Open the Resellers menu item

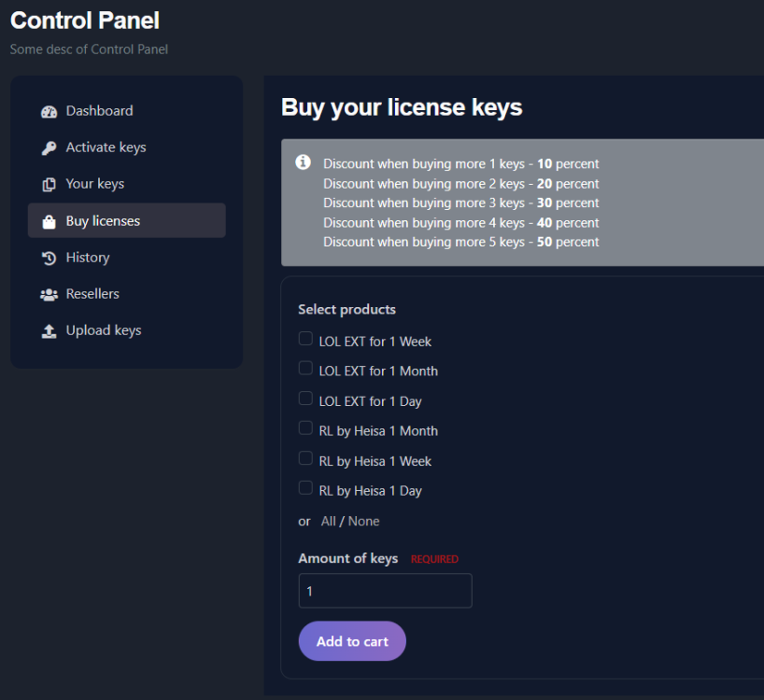(x=92, y=294)
